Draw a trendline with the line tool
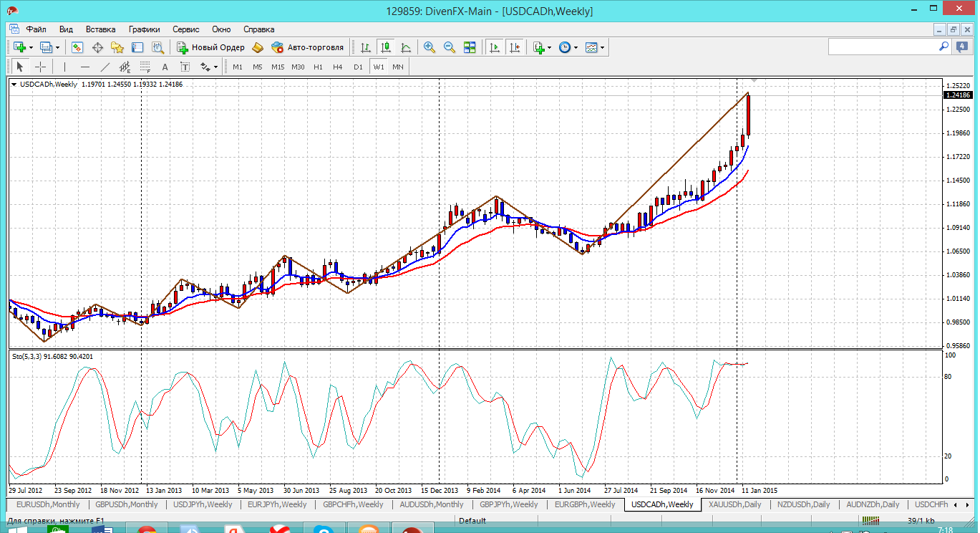Screen dimensions: 980x533 point(105,67)
